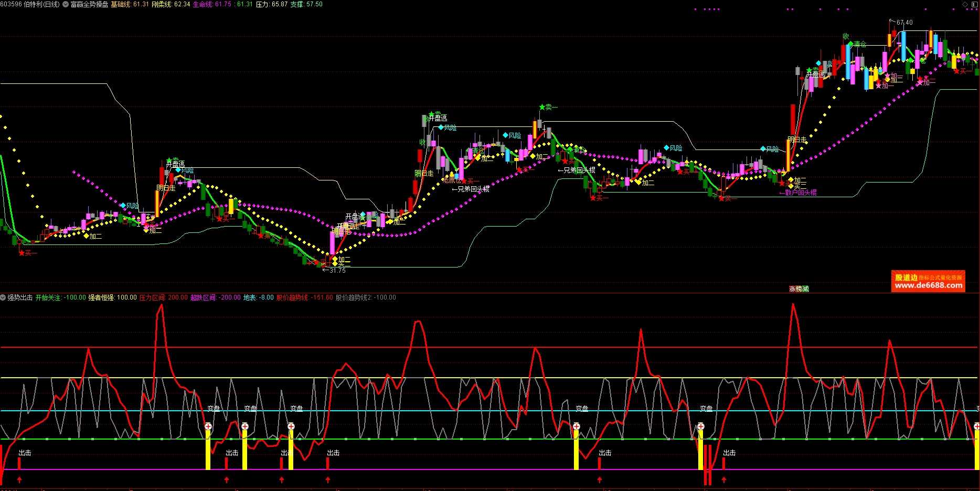Click the 股价趋势线 value in sub-chart header

tap(322, 297)
